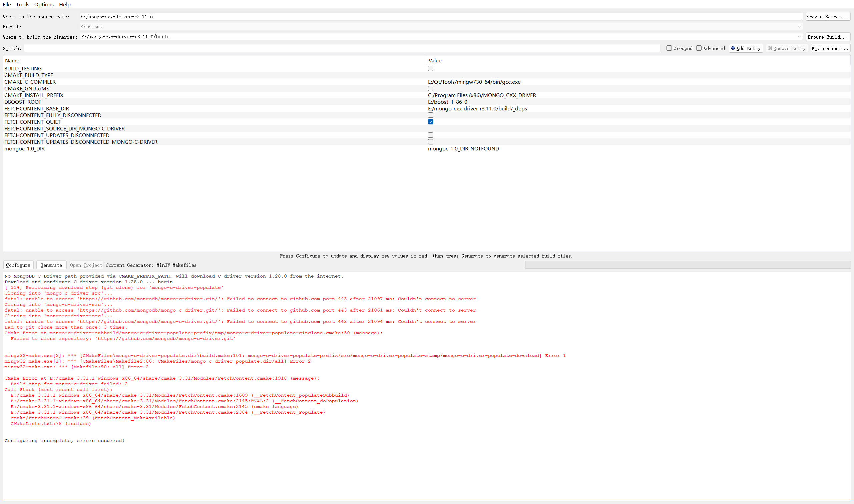Uncheck the FETCHCONTENT_QUIET option
854x504 pixels.
coord(431,122)
